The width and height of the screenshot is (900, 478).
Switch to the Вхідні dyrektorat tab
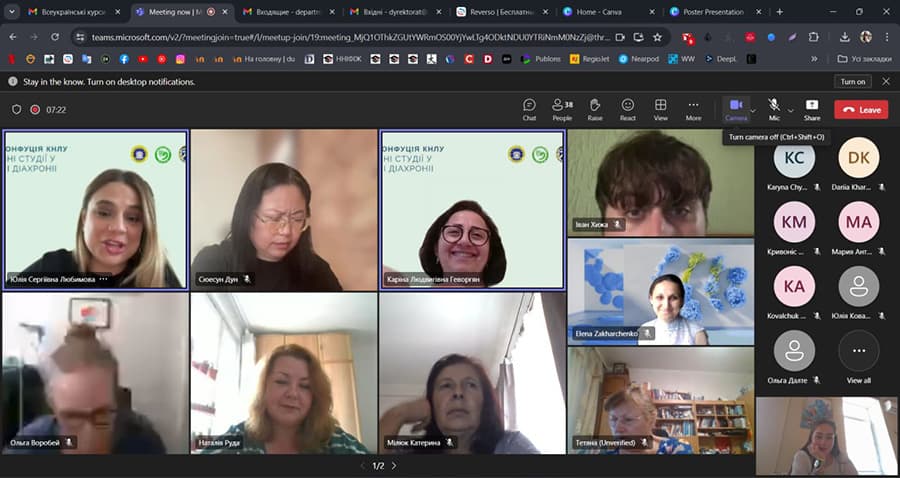[396, 11]
